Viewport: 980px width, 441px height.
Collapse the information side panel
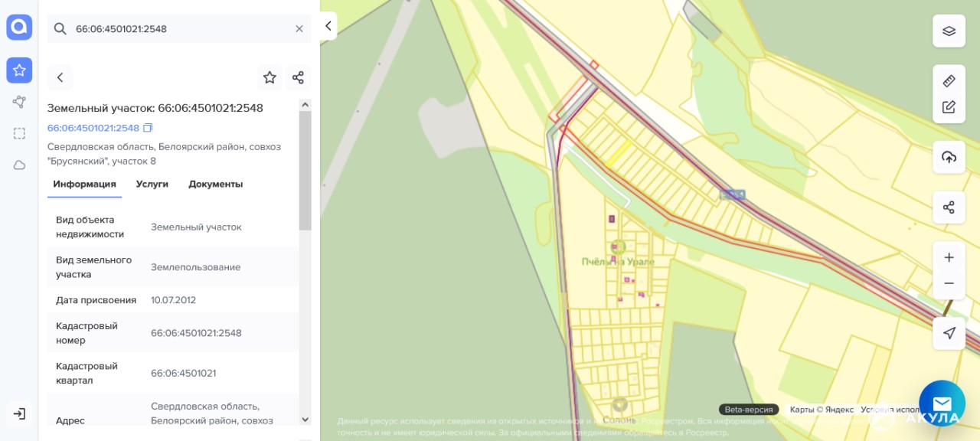[x=328, y=26]
